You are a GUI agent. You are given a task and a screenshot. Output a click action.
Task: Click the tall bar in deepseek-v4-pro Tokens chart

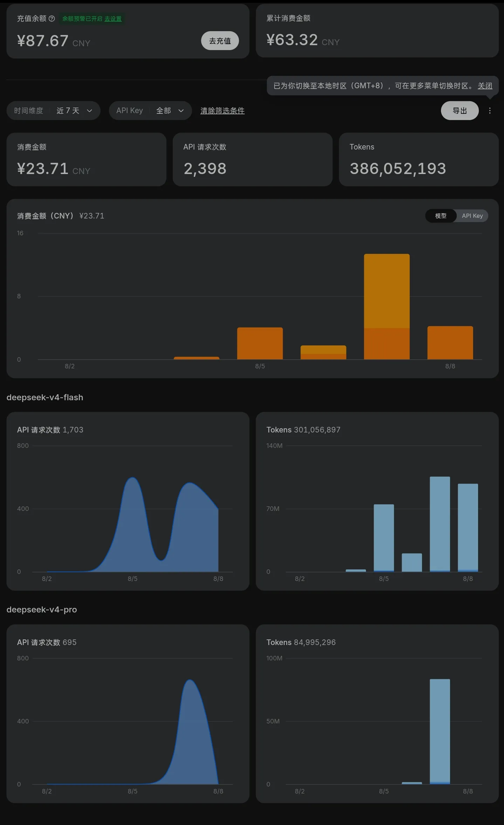[x=440, y=732]
